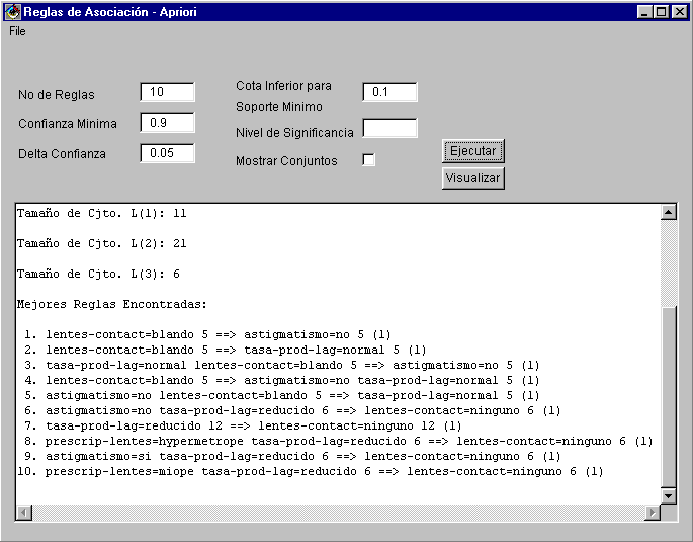The width and height of the screenshot is (693, 542).
Task: Click the vertical scrollbar thumb
Action: pos(669,395)
